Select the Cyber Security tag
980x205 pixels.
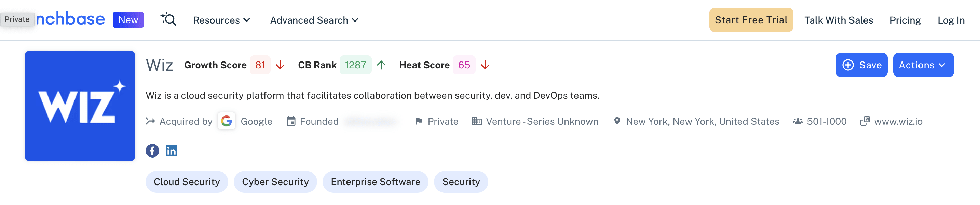point(275,182)
